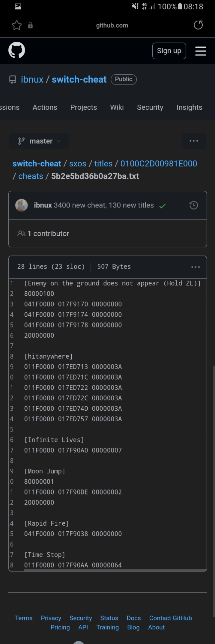Open the switch-cheat repository title link
Viewport: 215px width, 644px height.
point(79,80)
